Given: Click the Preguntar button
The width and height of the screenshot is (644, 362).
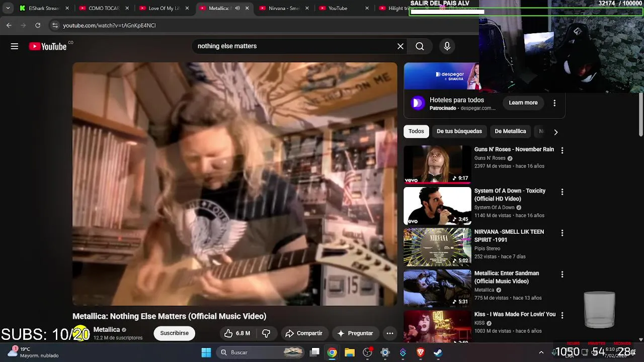Looking at the screenshot, I should click(x=355, y=333).
